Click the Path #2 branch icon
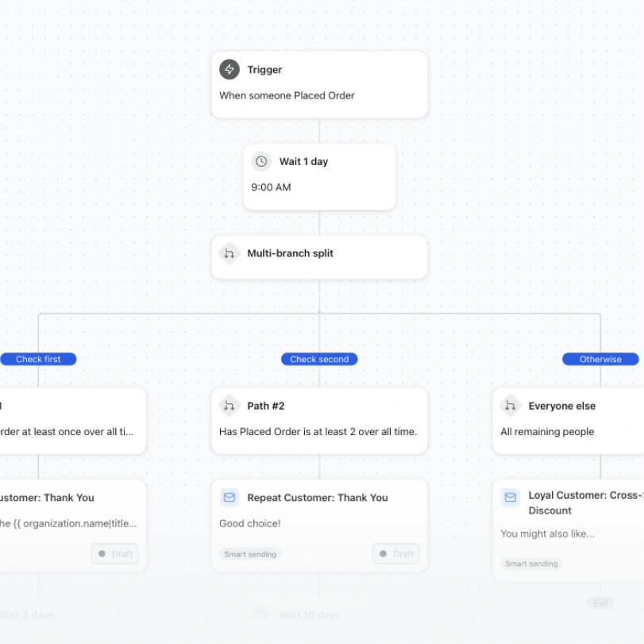This screenshot has height=644, width=644. [229, 406]
